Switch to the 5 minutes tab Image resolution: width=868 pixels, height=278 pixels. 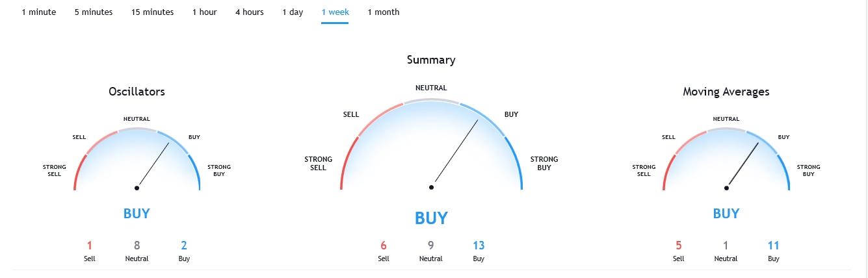(93, 12)
